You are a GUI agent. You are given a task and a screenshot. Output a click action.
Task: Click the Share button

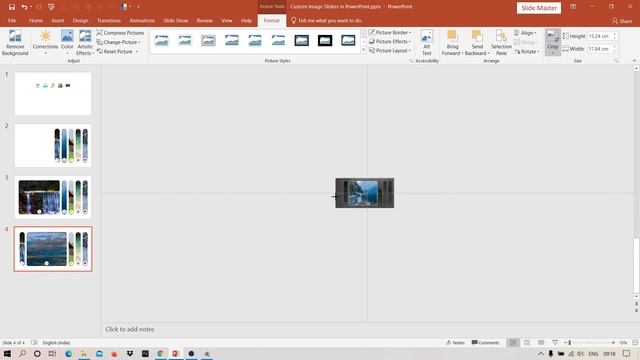click(622, 21)
